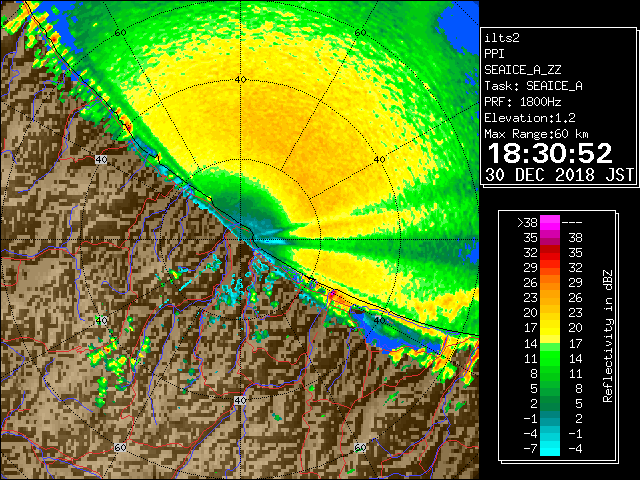Select the "30 DEC 2018 JST" date

pyautogui.click(x=560, y=175)
